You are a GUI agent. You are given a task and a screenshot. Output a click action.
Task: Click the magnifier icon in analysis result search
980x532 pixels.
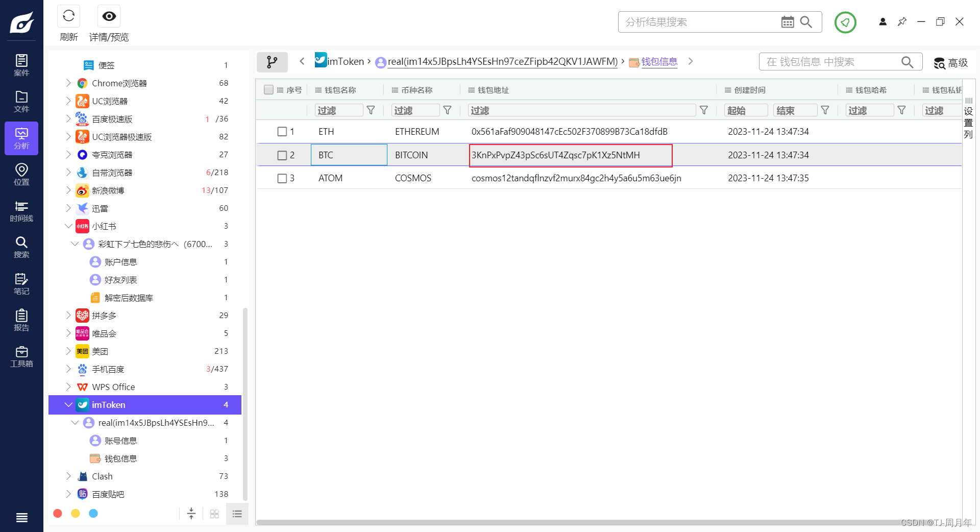(x=806, y=22)
